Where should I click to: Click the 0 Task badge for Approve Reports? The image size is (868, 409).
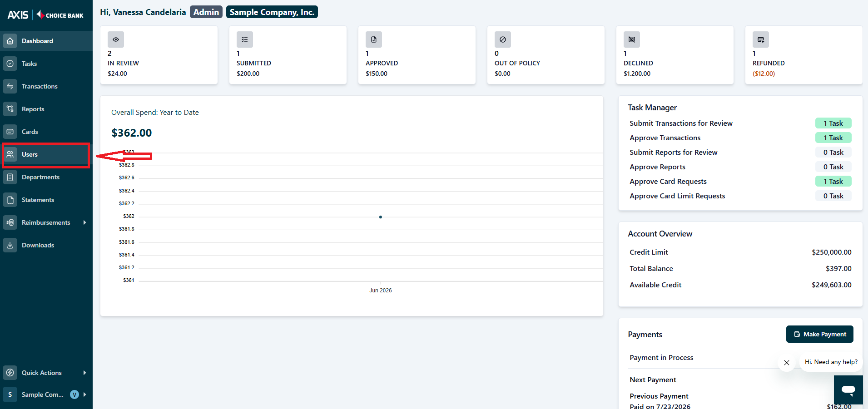click(833, 167)
